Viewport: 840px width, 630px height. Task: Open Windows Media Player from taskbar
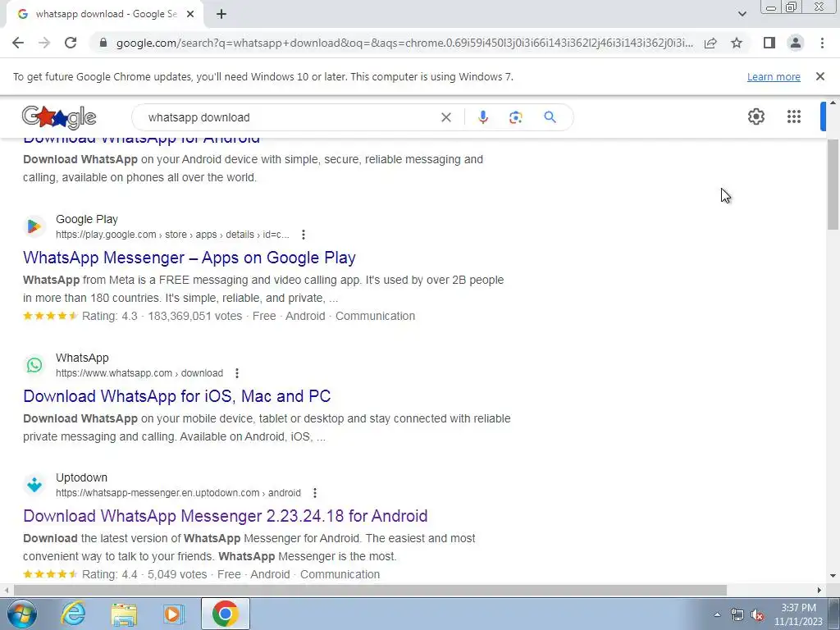click(173, 614)
